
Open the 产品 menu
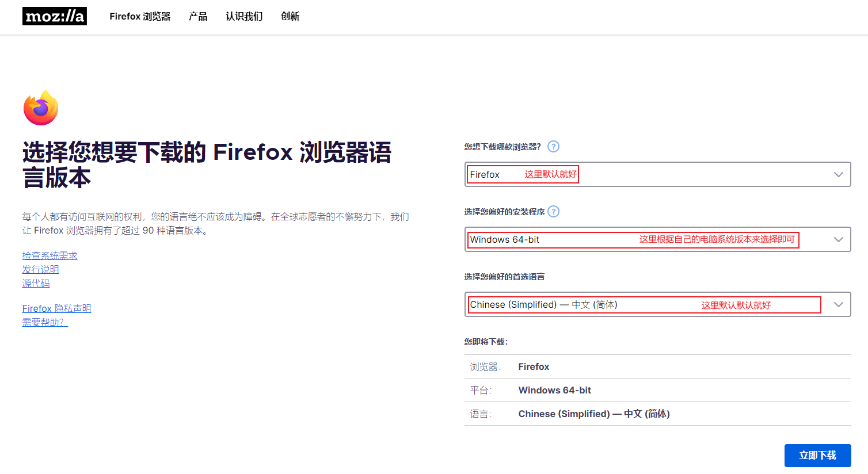[x=198, y=16]
